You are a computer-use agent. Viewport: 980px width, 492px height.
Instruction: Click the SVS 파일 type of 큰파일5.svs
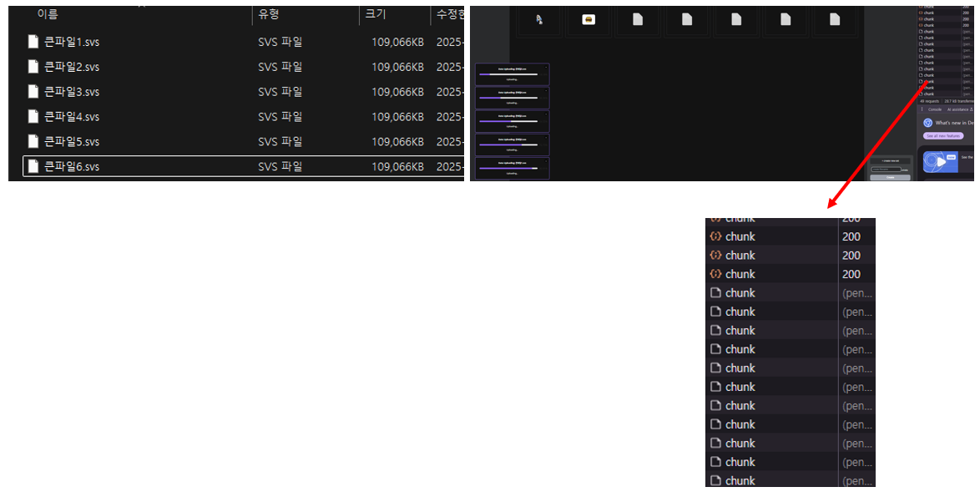(280, 142)
